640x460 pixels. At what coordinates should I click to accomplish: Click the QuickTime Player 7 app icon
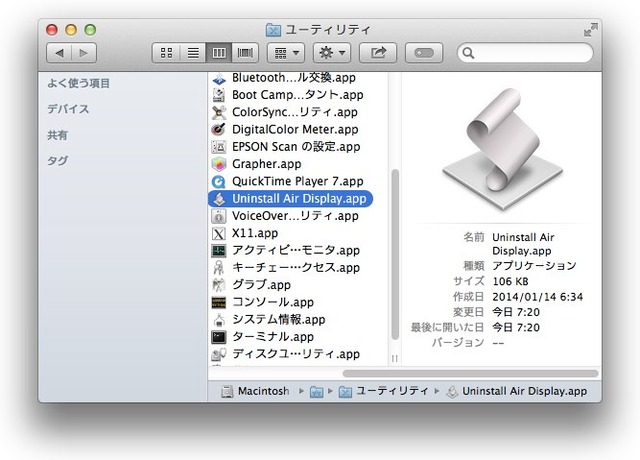click(x=219, y=181)
